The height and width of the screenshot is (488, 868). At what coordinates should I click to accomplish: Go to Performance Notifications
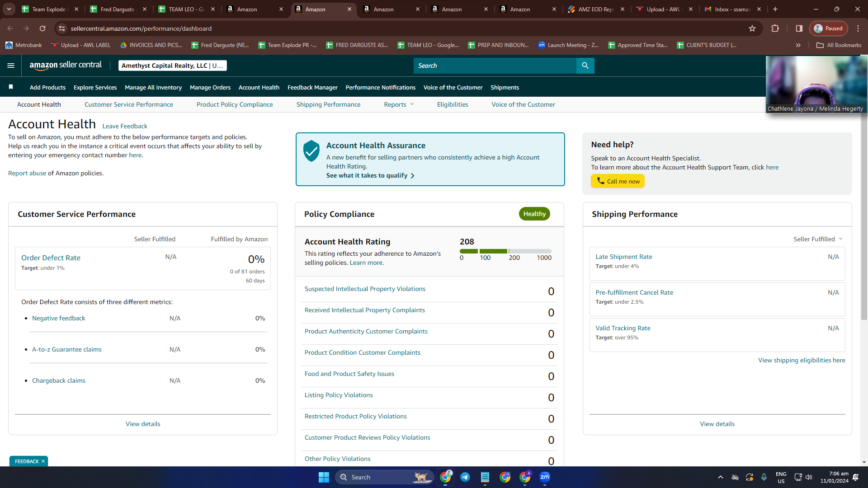380,87
